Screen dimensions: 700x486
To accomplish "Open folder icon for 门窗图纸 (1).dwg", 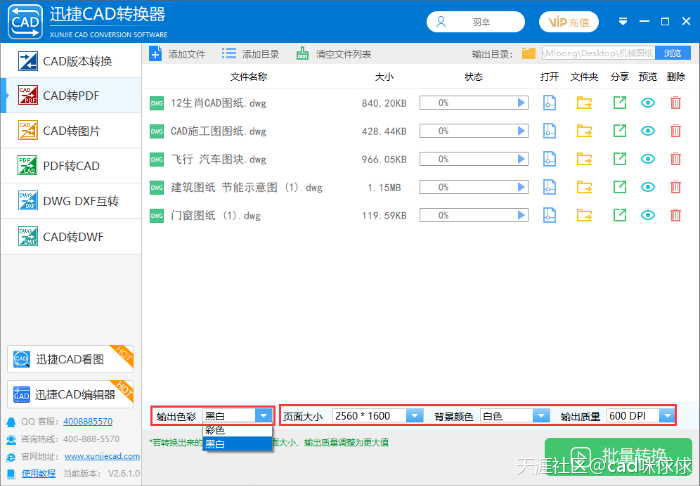I will tap(584, 216).
